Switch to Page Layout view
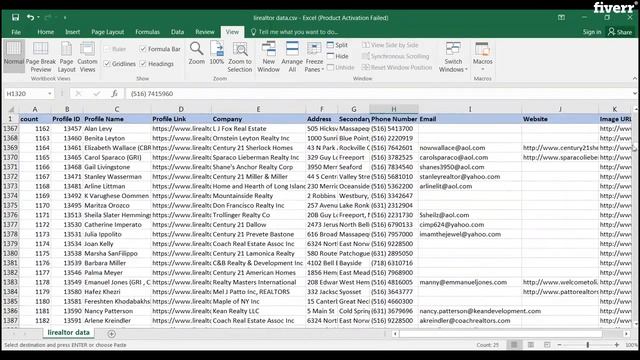This screenshot has width=640, height=360. tap(66, 57)
